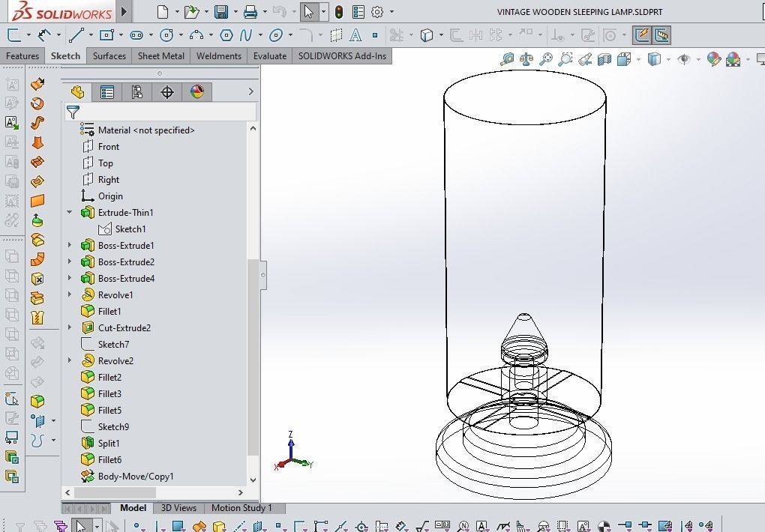Open the 3D Views bottom tab
This screenshot has width=765, height=532.
click(178, 507)
